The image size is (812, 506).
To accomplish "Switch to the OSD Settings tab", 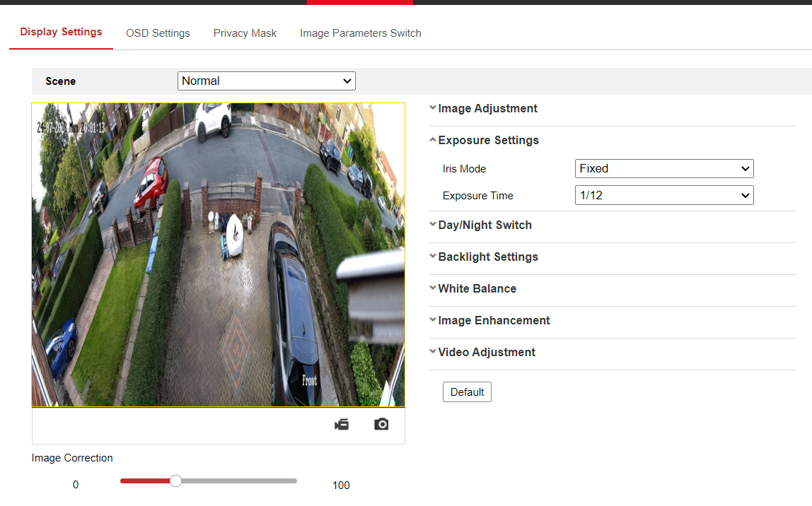I will click(x=158, y=33).
